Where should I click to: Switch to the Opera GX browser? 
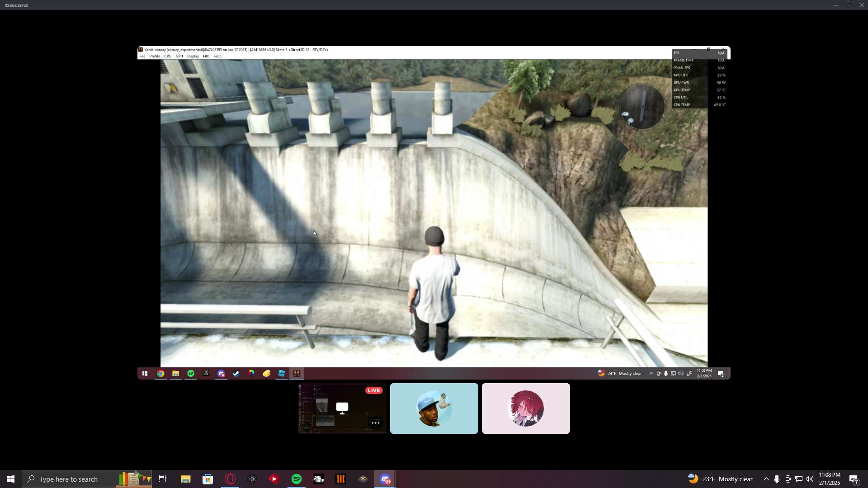tap(230, 479)
